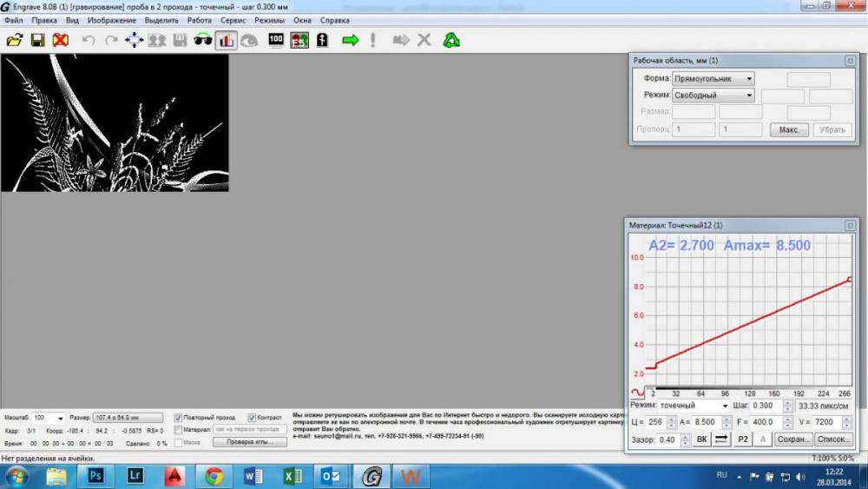Viewport: 868px width, 489px height.
Task: Click the open file folder icon
Action: click(15, 40)
